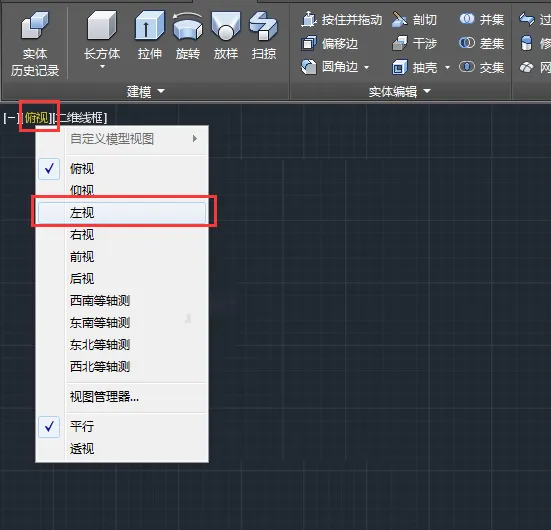Click Offset Edge (偏移边) tool
Image resolution: width=551 pixels, height=530 pixels.
329,44
